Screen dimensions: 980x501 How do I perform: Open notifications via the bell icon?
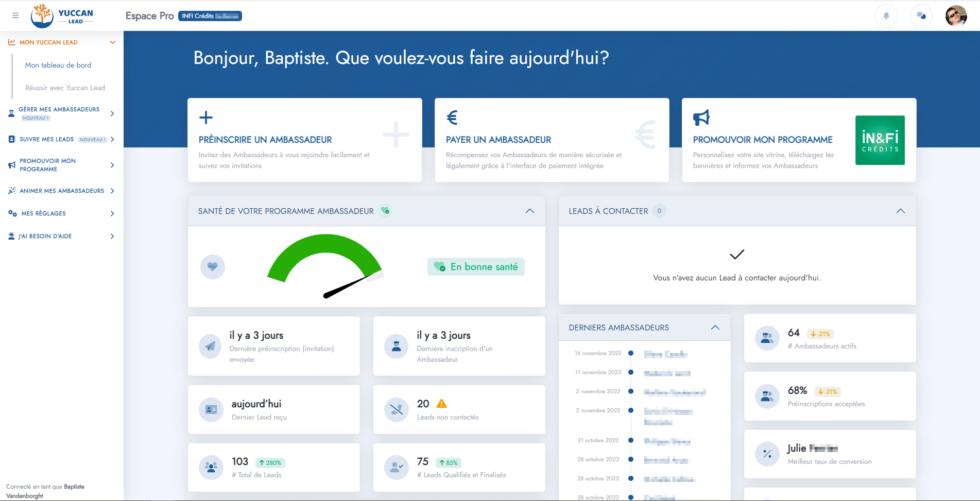click(x=886, y=16)
